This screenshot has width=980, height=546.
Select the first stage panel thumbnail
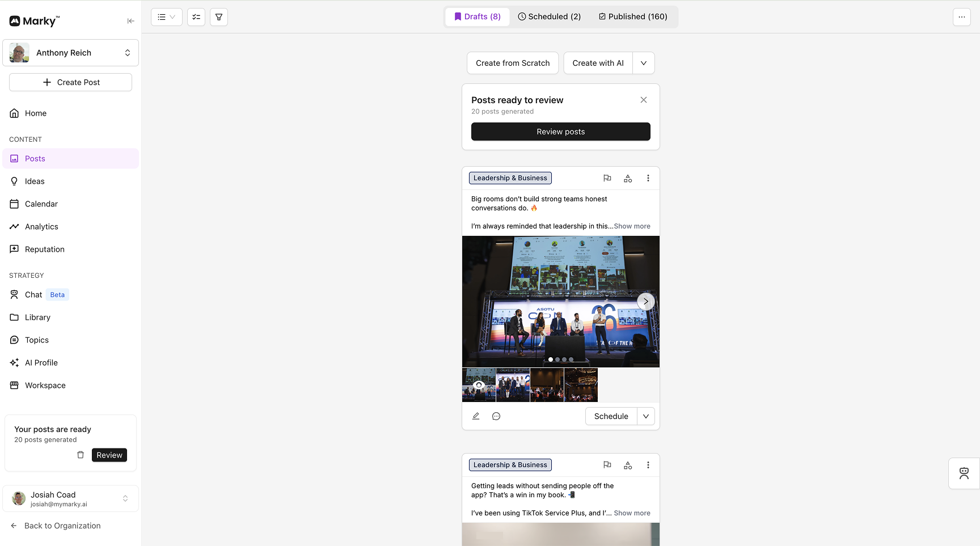[x=479, y=385]
